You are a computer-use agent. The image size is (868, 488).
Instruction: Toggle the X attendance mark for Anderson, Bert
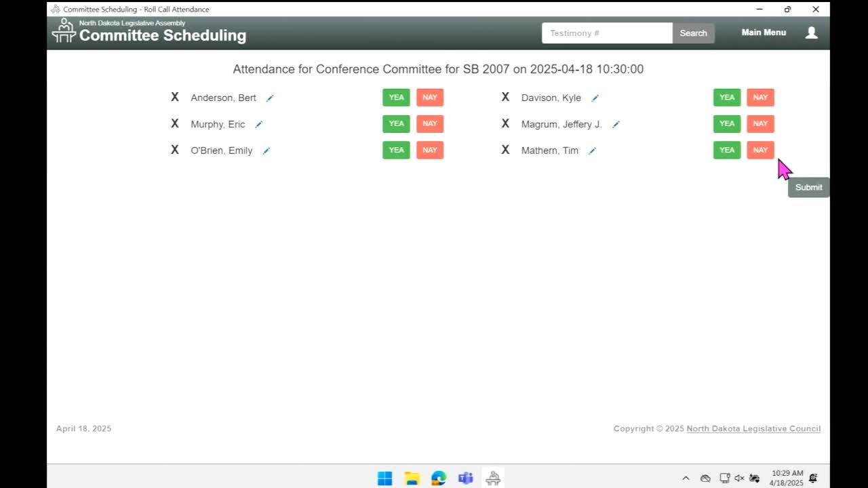(x=175, y=98)
